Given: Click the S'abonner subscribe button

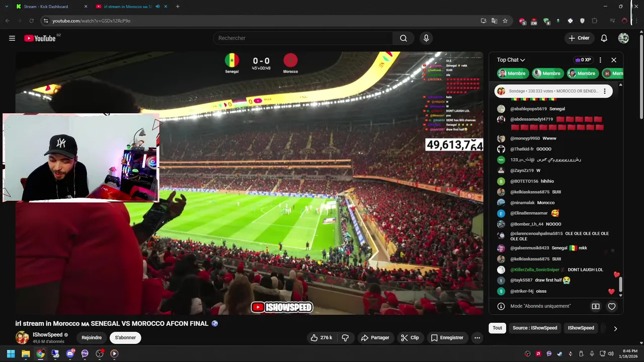Looking at the screenshot, I should [125, 338].
